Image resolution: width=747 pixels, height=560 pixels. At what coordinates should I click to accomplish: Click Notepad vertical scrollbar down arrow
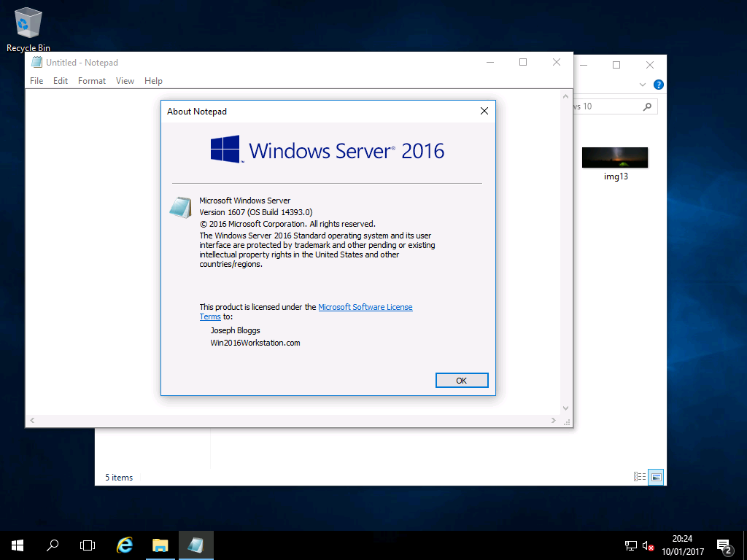coord(565,408)
